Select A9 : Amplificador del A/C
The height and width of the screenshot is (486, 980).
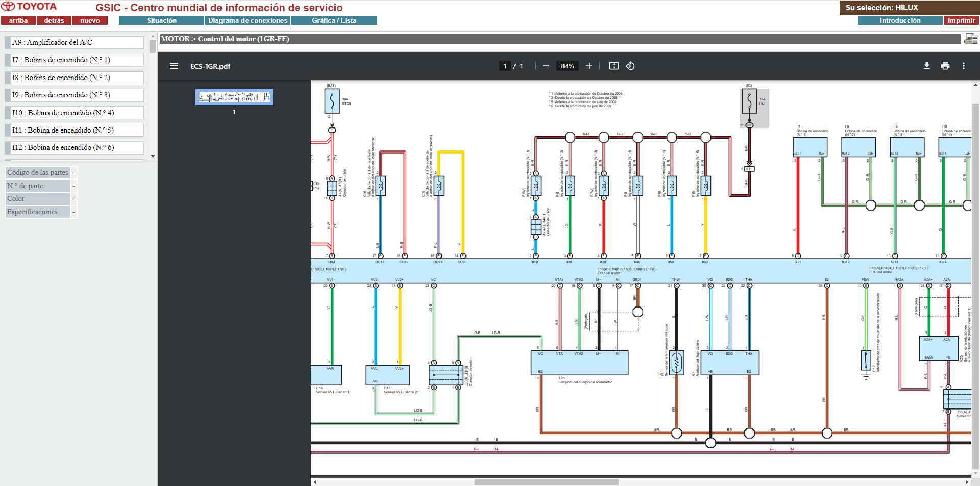click(x=75, y=42)
